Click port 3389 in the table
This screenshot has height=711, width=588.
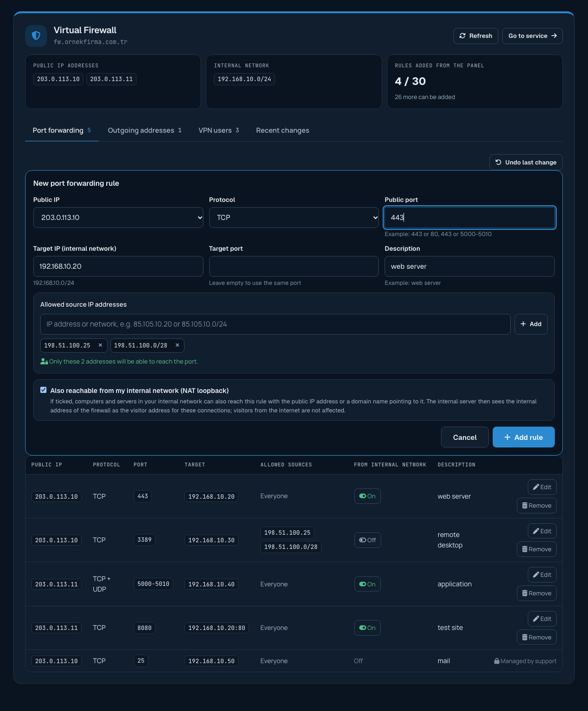click(145, 540)
